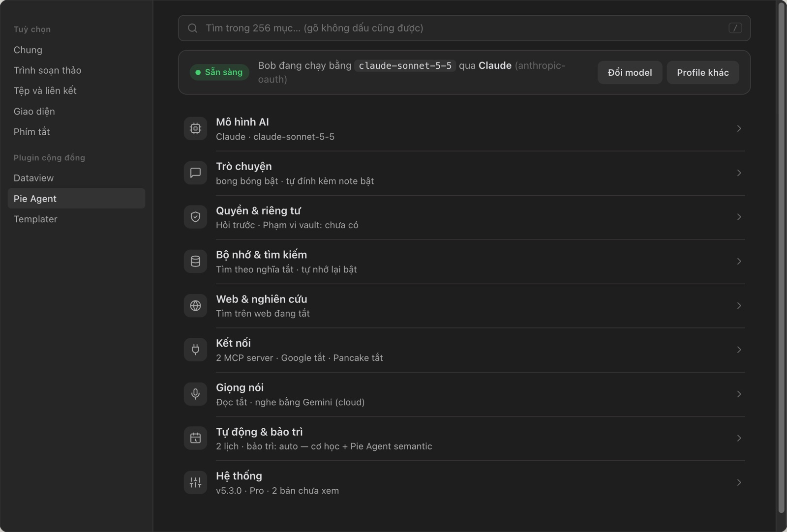Click the text 'Hỏi trước · Phạm vi vault: chưa có'

(287, 225)
